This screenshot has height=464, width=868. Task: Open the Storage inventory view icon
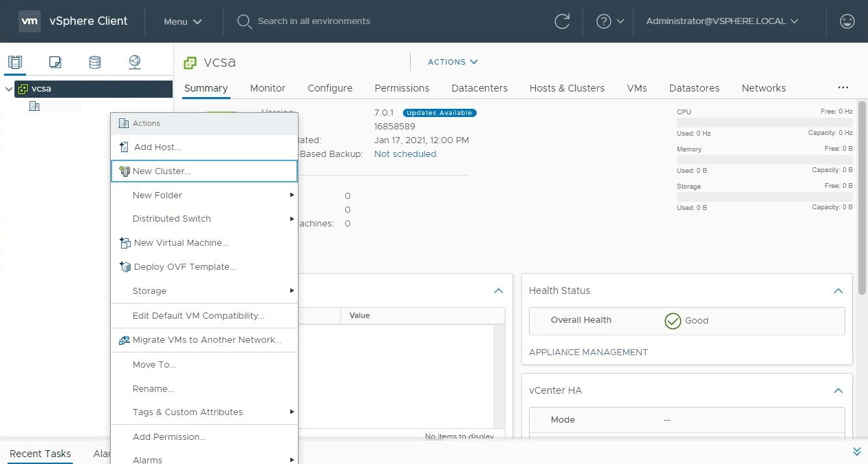click(95, 62)
